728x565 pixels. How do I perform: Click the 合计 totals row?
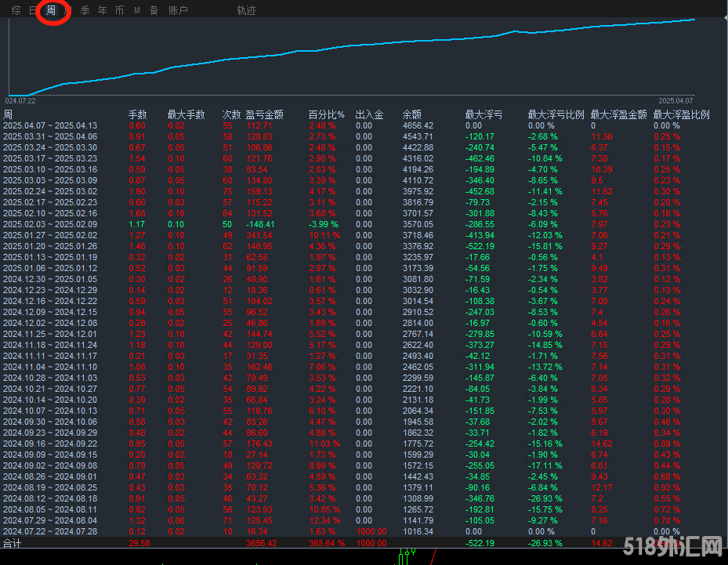(x=13, y=542)
